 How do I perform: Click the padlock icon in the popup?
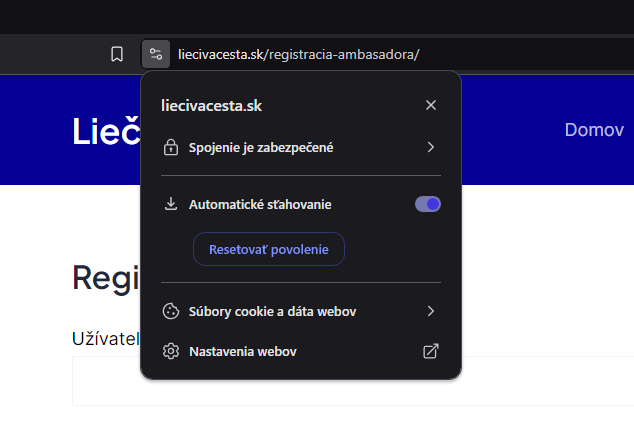pos(171,147)
